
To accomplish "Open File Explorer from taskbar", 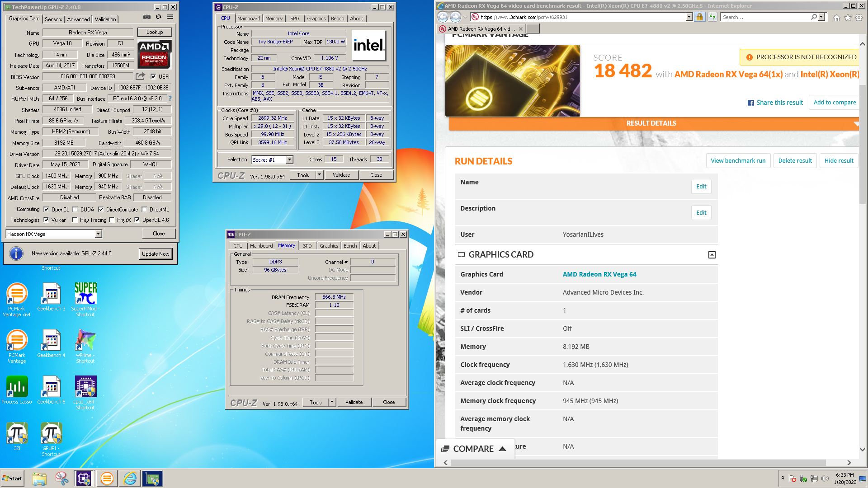I will (39, 479).
